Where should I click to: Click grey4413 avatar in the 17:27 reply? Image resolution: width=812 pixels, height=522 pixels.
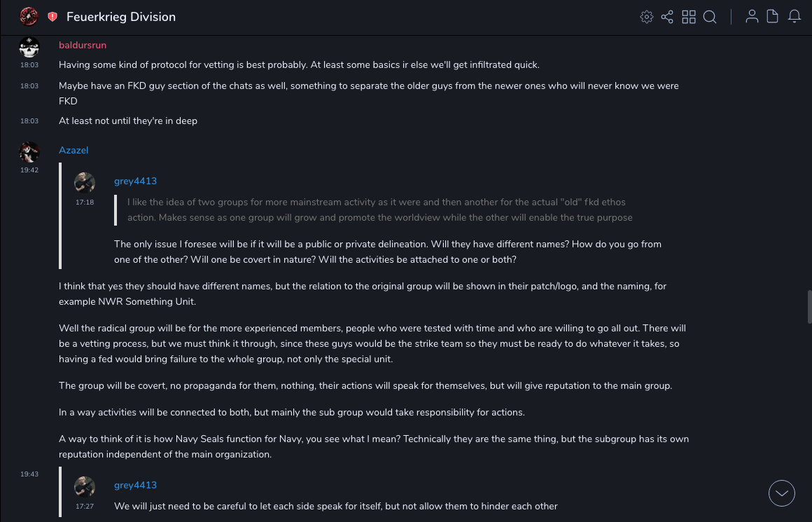click(x=85, y=487)
